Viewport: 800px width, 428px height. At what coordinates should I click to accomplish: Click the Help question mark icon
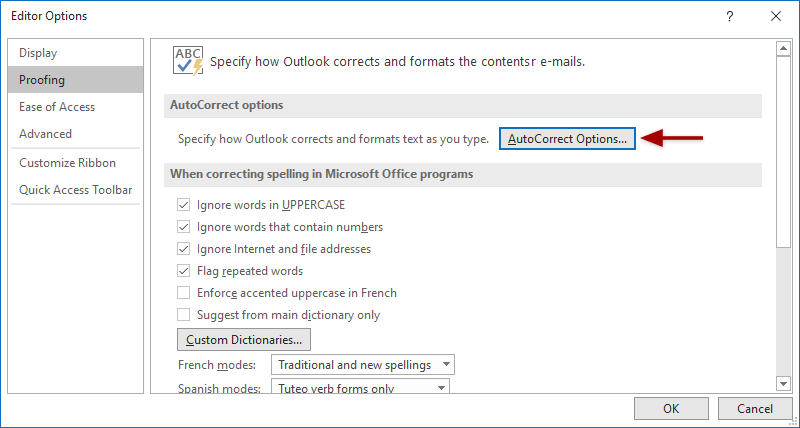730,16
